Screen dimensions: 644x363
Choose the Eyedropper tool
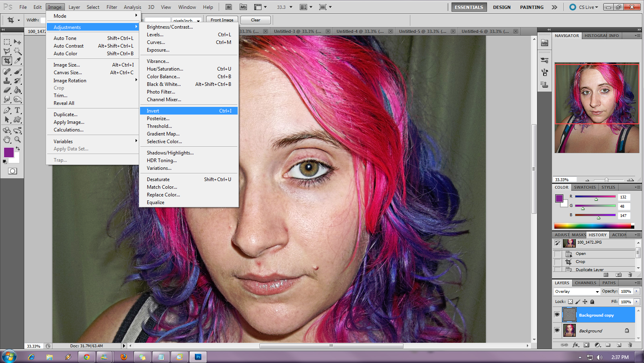(17, 61)
